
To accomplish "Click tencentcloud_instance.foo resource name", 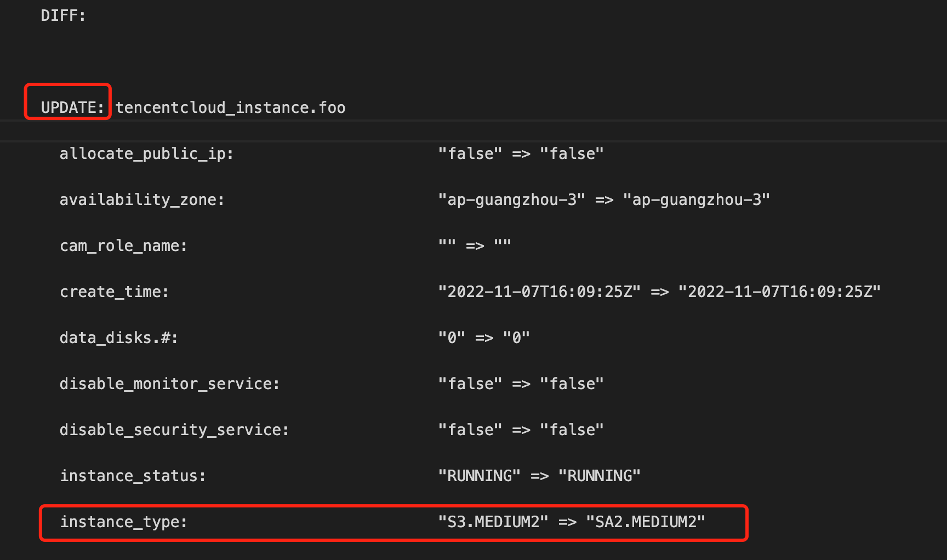I will tap(230, 107).
